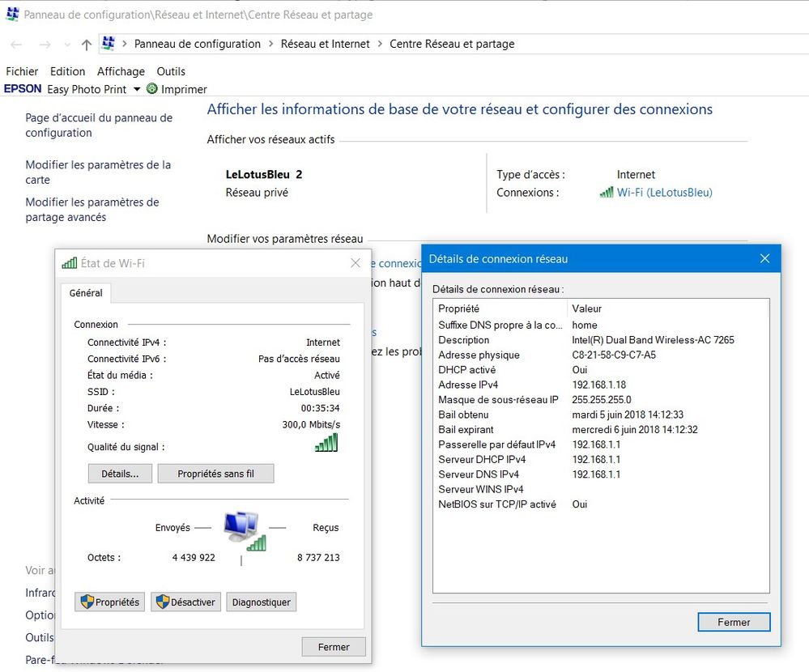
Task: Click the Désactiver shield button
Action: click(185, 602)
